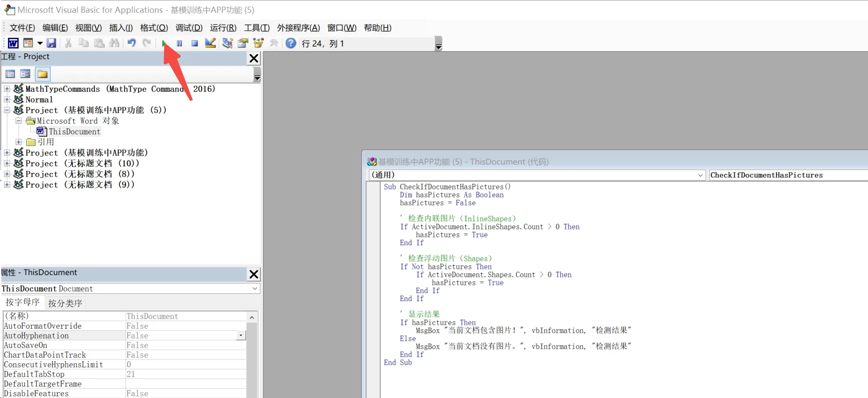
Task: Click the View Microsoft Word icon
Action: [x=13, y=43]
